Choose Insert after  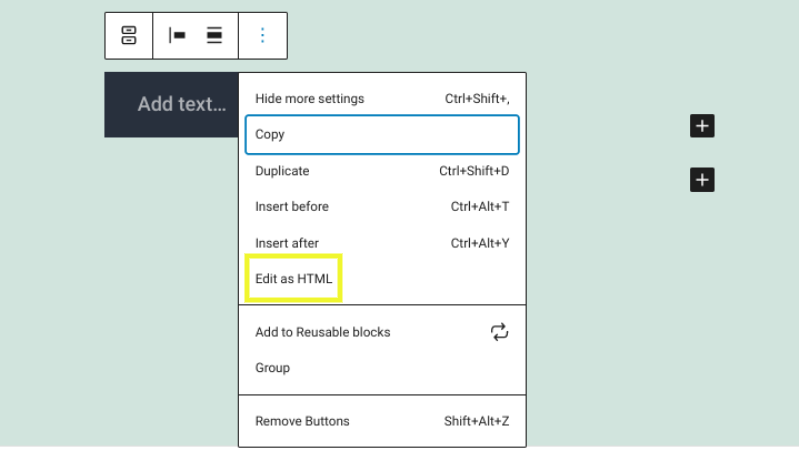[x=287, y=243]
